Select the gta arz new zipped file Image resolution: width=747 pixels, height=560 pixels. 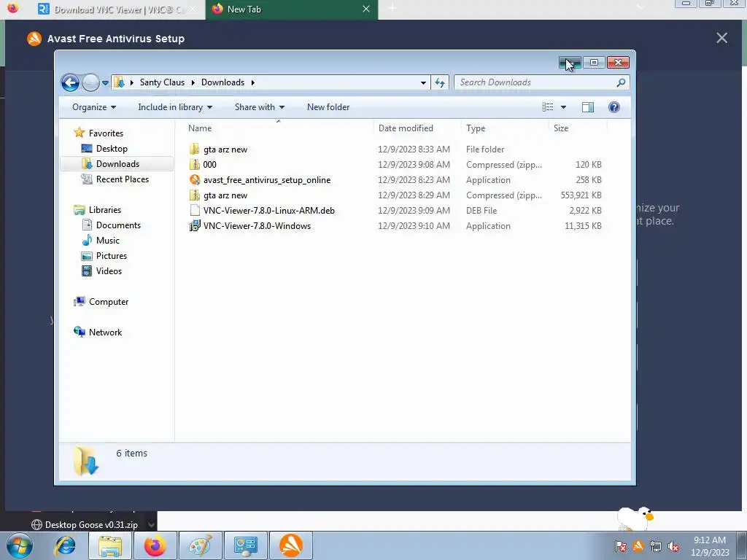[225, 195]
